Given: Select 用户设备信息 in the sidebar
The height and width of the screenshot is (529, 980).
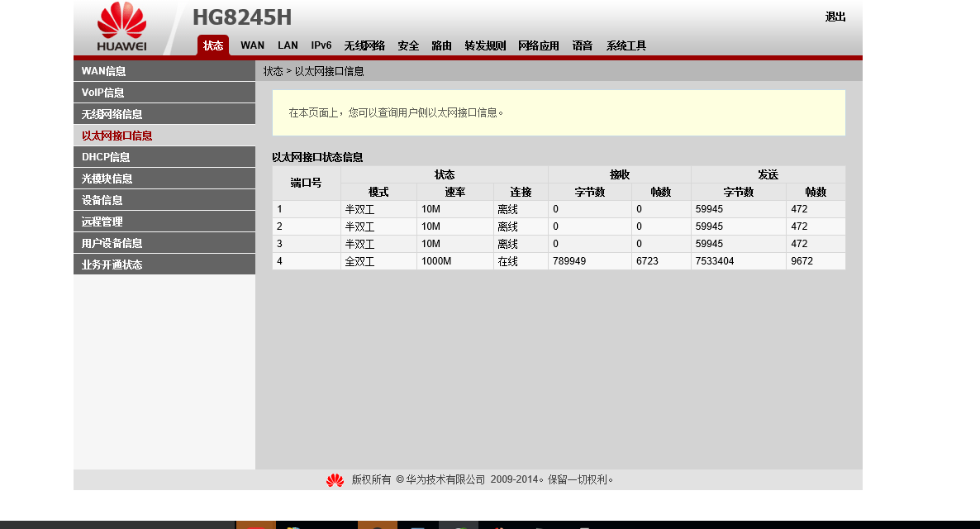Looking at the screenshot, I should tap(164, 243).
